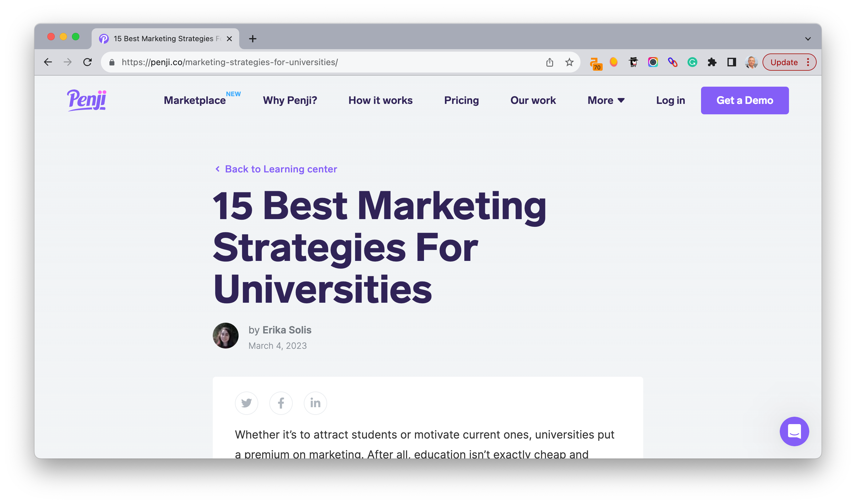Click the SPY browser extension icon
Screen dimensions: 856x504
coord(633,62)
